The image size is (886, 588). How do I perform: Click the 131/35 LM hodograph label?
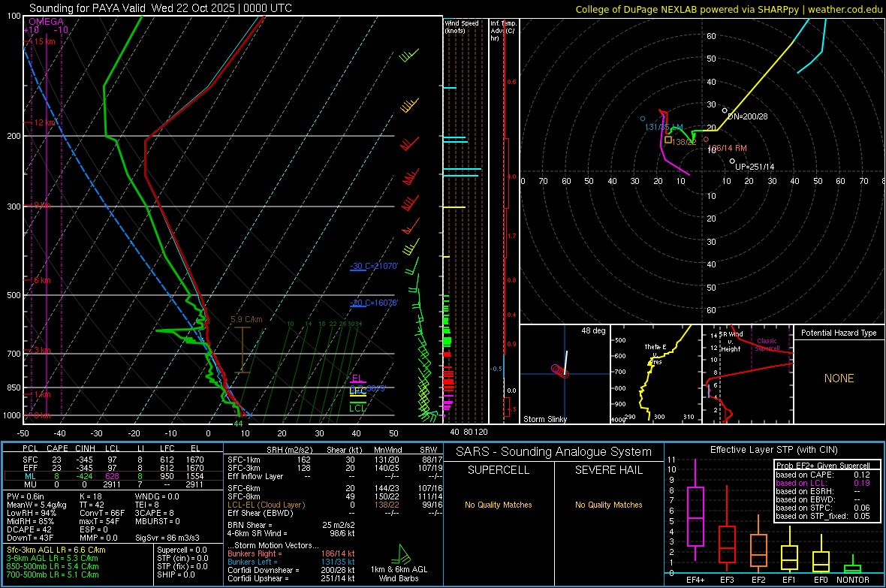[664, 127]
